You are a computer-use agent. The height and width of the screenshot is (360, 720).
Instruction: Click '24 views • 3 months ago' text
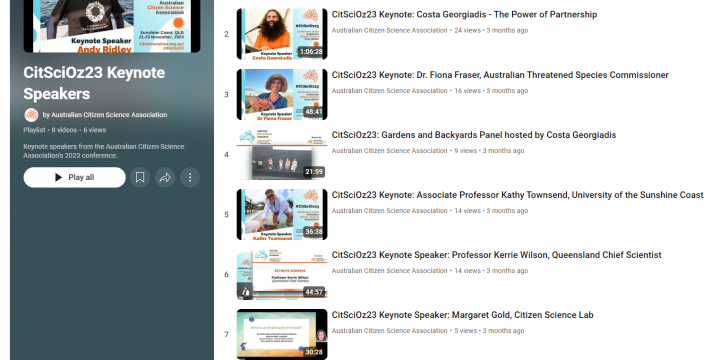[491, 30]
